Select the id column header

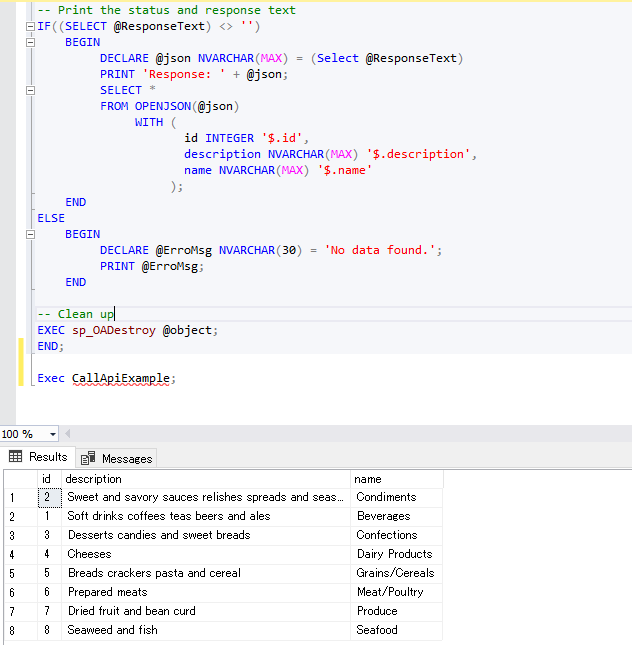click(x=46, y=479)
